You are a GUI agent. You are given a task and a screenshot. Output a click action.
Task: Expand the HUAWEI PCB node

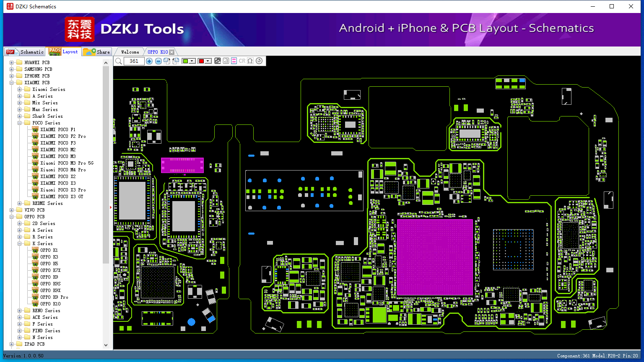click(12, 62)
